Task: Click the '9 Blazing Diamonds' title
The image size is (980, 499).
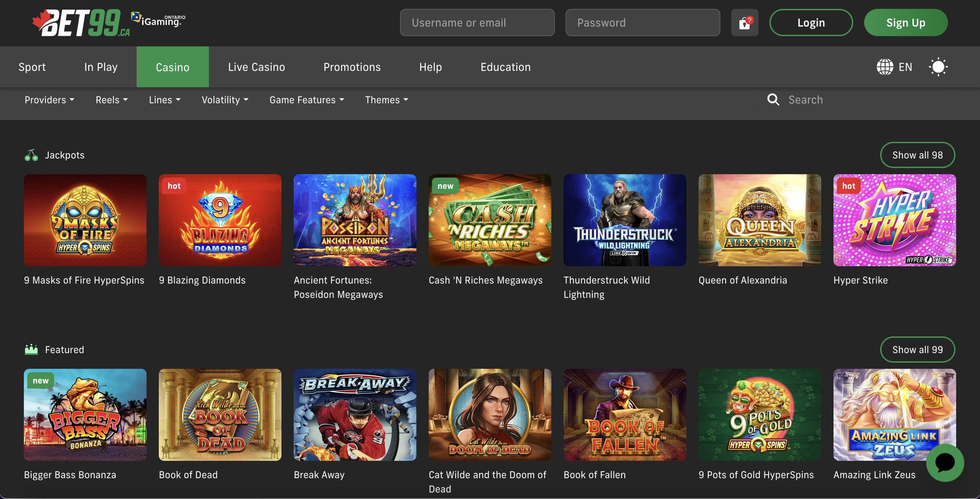Action: 202,280
